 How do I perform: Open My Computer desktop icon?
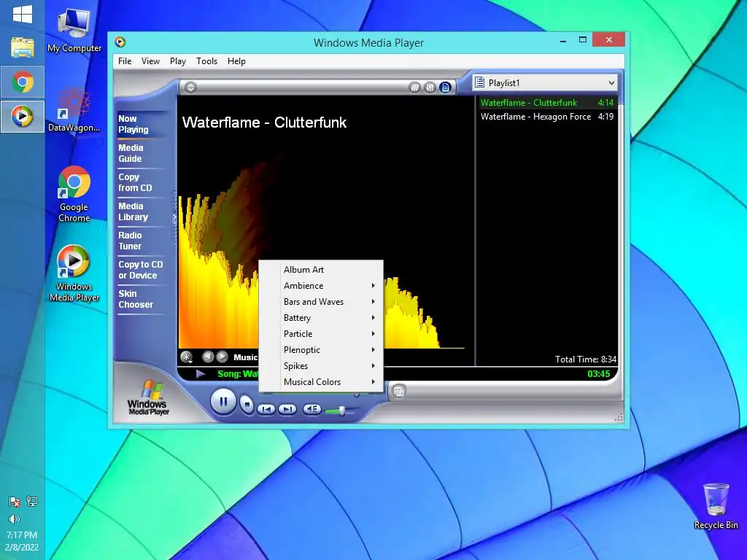74,31
